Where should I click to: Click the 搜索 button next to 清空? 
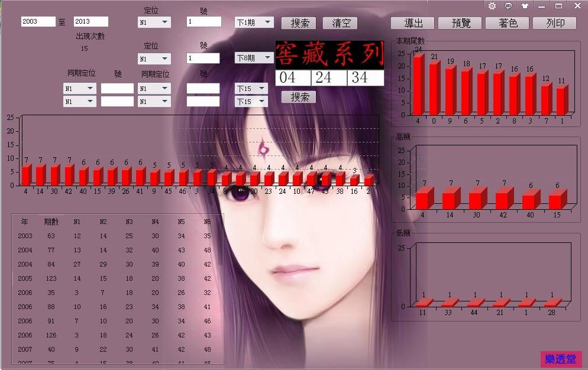299,23
